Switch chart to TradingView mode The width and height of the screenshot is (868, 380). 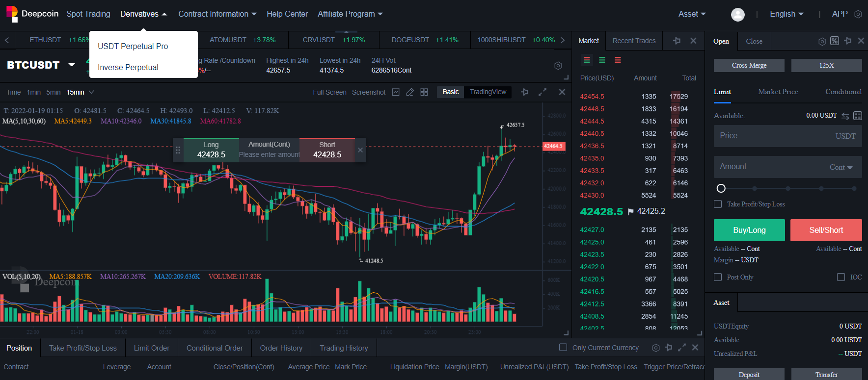pyautogui.click(x=488, y=92)
